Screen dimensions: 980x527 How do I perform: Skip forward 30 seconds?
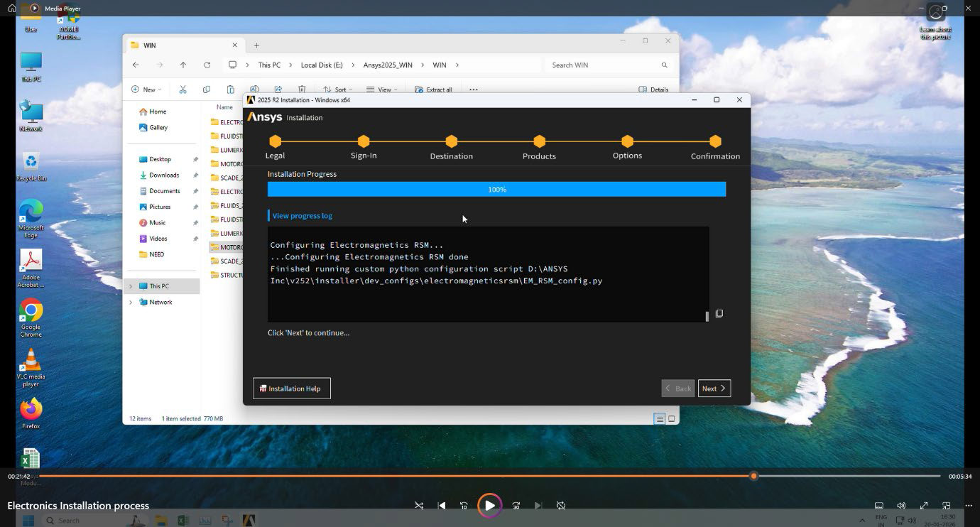pos(516,506)
